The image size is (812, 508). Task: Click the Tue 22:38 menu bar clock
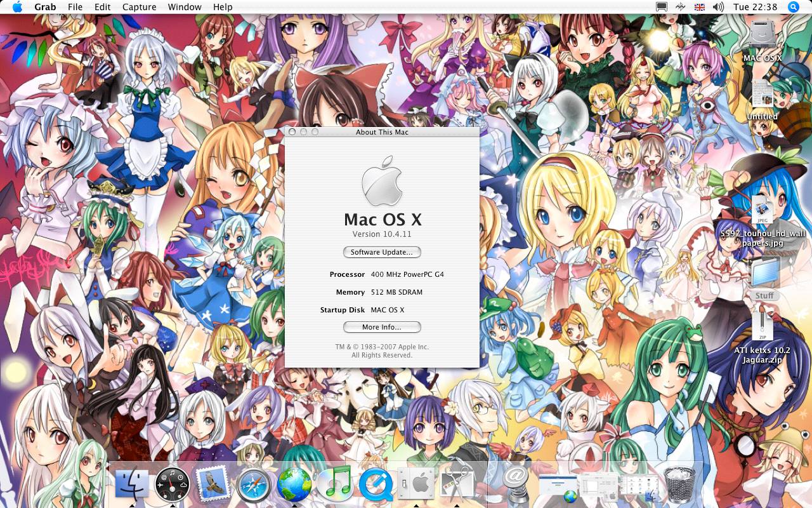pos(755,7)
